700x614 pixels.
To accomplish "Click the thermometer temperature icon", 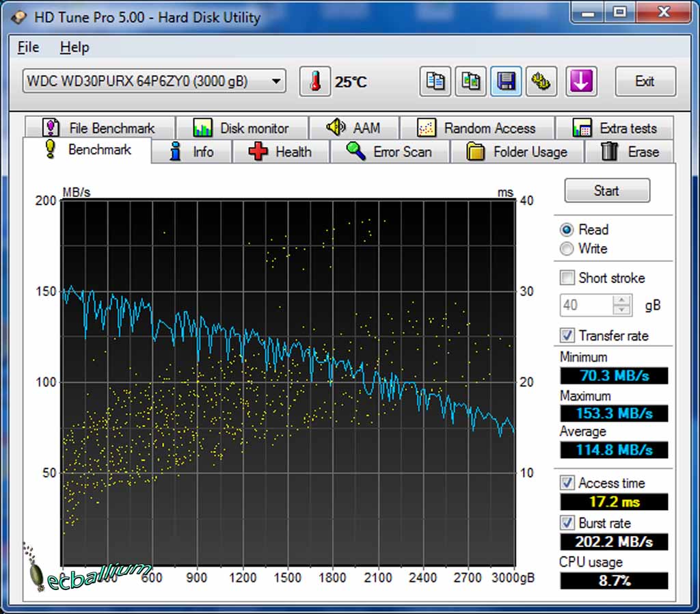I will pyautogui.click(x=314, y=81).
